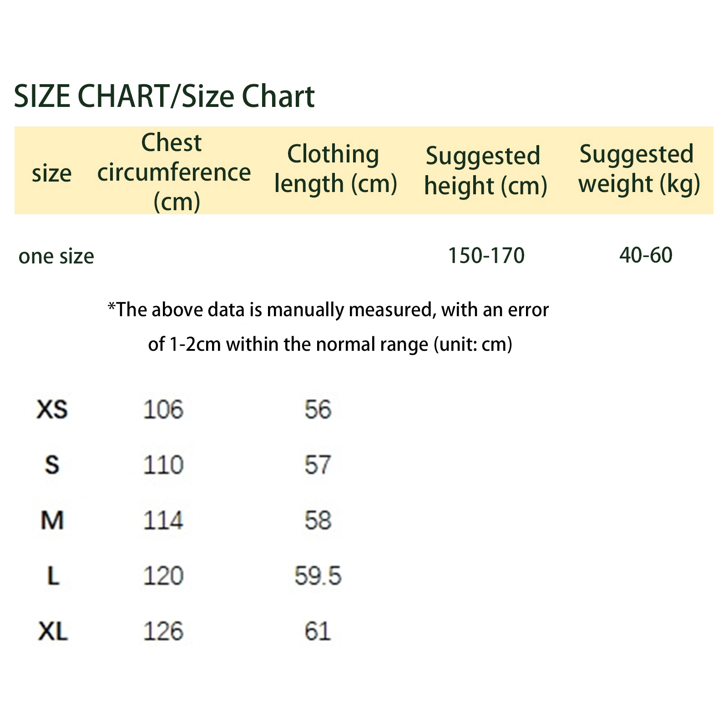Select the XL size row label
The image size is (728, 728).
pos(53,632)
